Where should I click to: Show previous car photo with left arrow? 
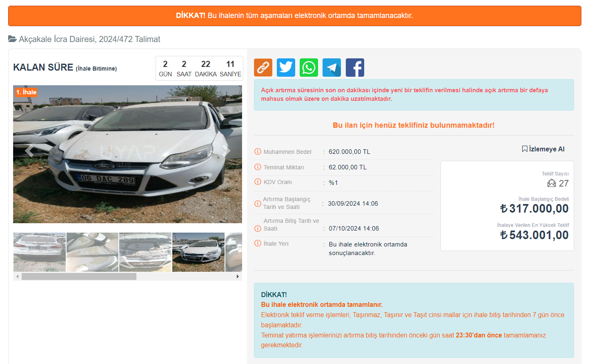(29, 151)
